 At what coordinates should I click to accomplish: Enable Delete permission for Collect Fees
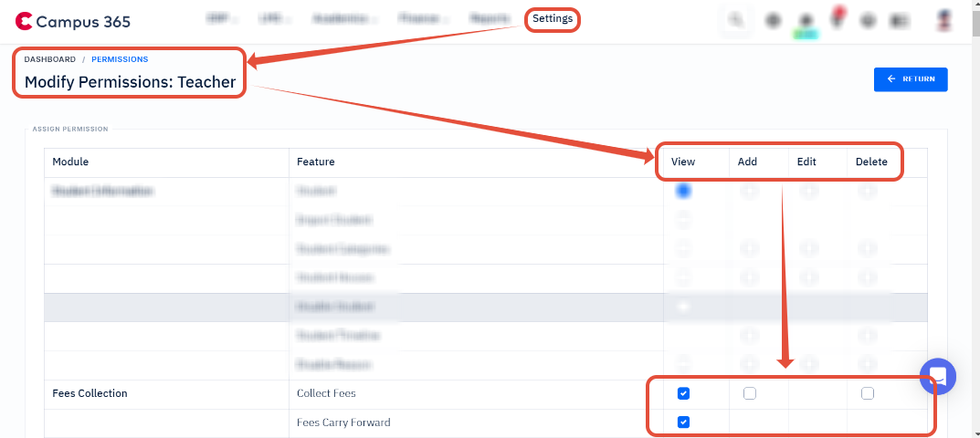(868, 393)
